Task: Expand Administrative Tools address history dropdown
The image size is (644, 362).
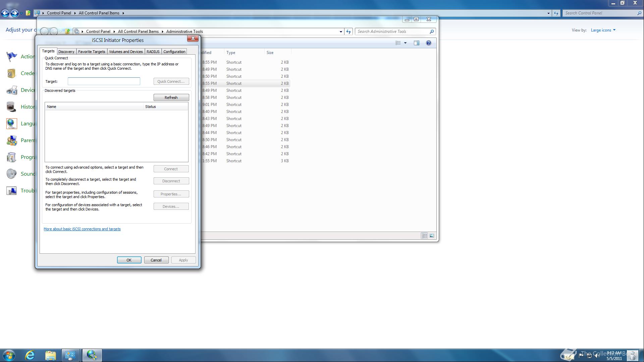Action: pyautogui.click(x=341, y=32)
